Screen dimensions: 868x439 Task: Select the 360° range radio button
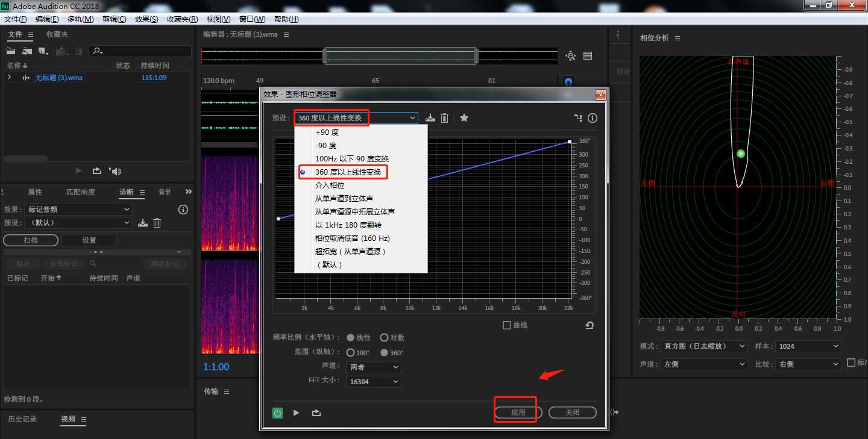[385, 352]
